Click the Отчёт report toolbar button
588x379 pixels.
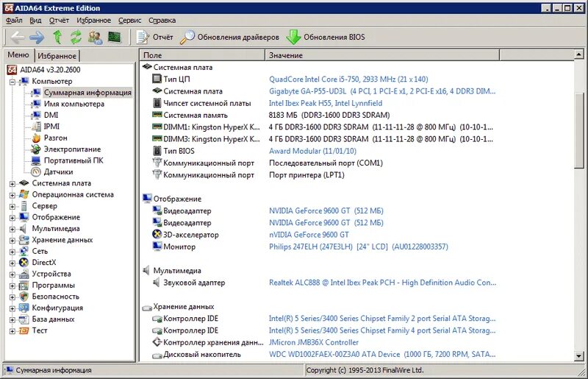(154, 37)
